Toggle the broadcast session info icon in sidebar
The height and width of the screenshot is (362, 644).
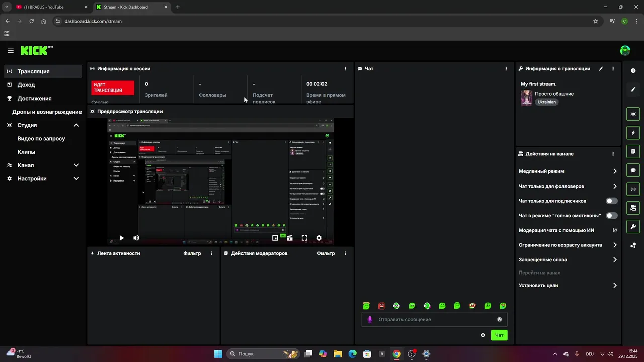tap(633, 189)
